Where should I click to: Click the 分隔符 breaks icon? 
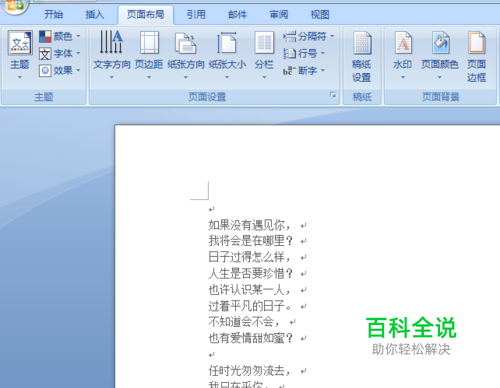tap(289, 36)
